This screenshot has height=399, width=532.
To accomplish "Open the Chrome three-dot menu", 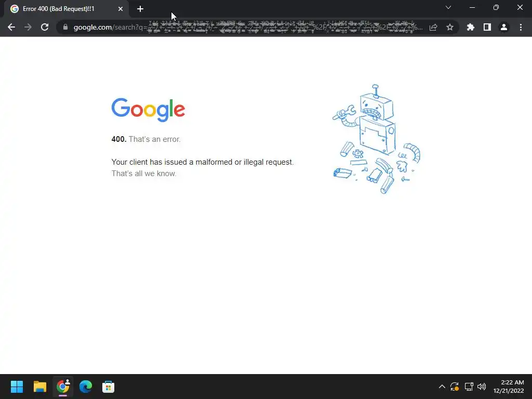I will (521, 27).
